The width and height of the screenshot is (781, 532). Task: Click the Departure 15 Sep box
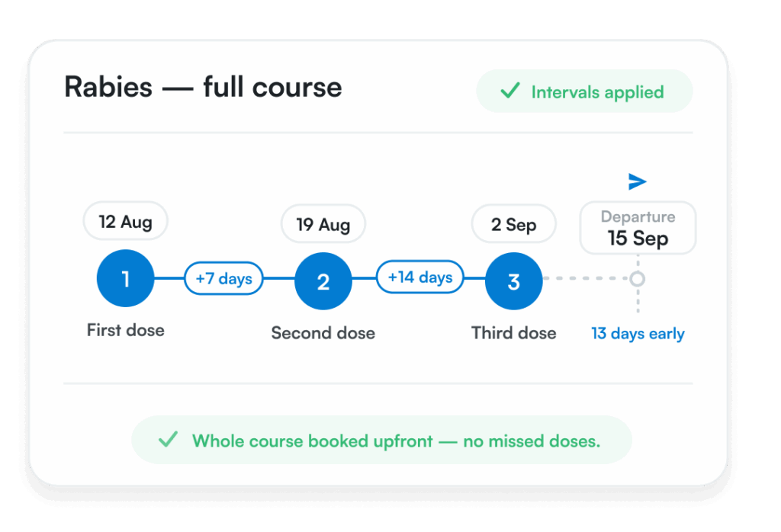click(x=638, y=228)
